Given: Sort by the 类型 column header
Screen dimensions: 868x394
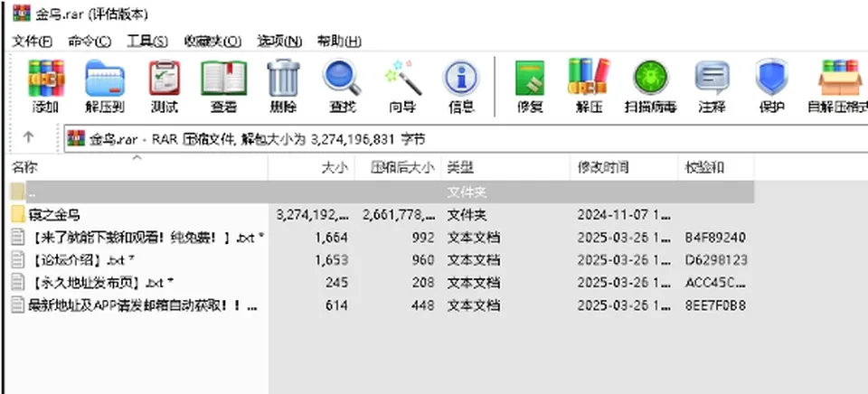Looking at the screenshot, I should click(x=506, y=168).
